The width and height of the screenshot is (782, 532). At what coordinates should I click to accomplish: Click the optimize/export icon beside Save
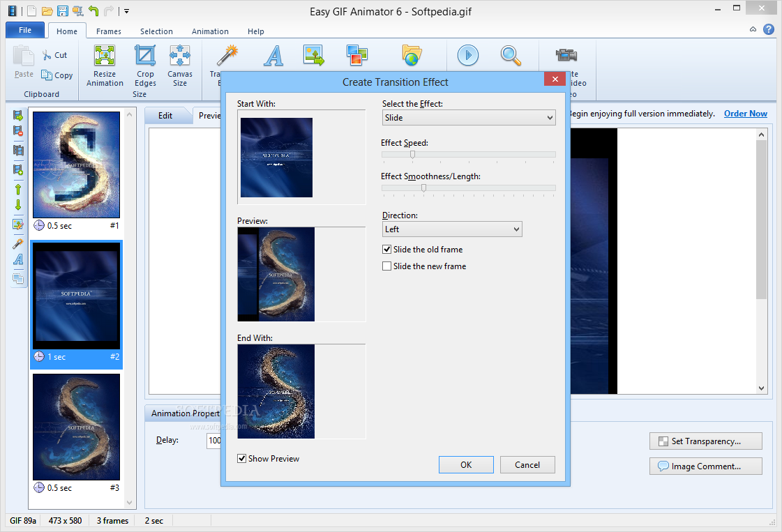coord(78,10)
